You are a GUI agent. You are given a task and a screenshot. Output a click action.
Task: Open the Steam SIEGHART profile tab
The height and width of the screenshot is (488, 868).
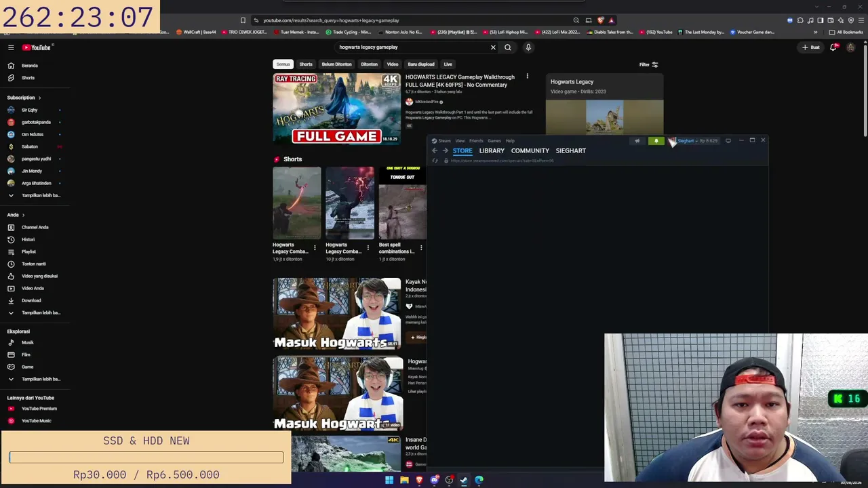(x=571, y=150)
